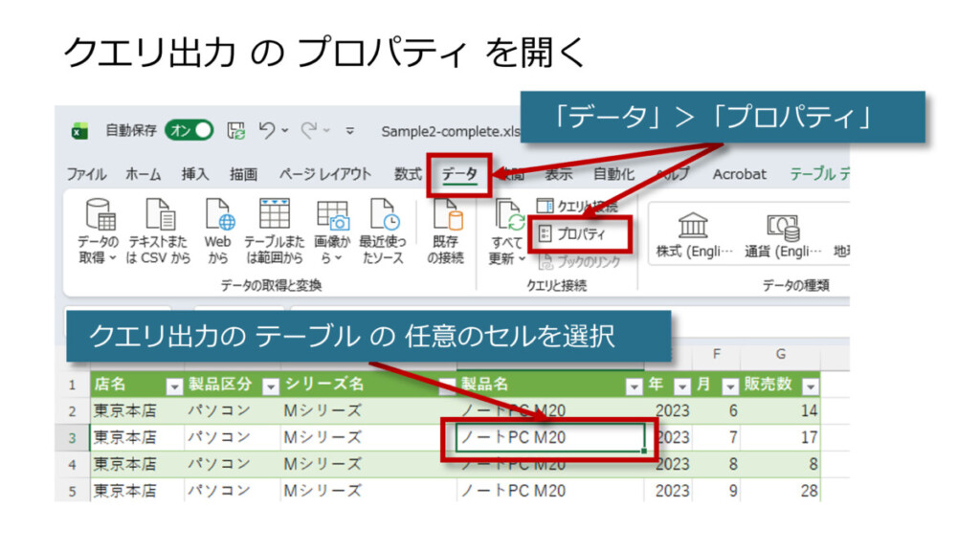Select the ノートPC M20 cell in row 3
The image size is (980, 551).
click(x=549, y=437)
